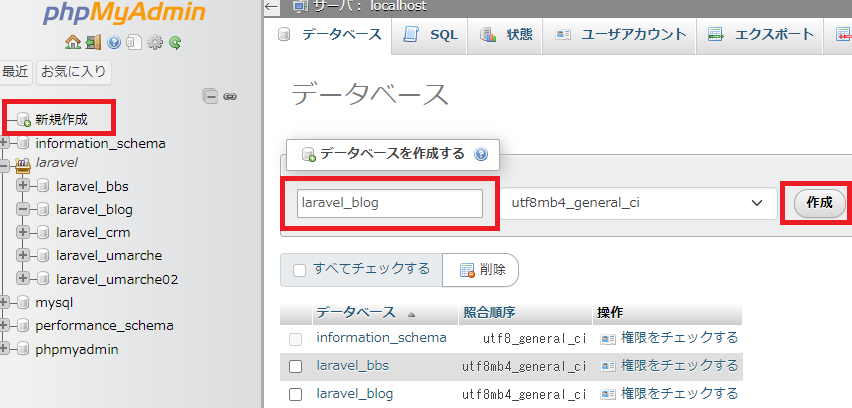Screen dimensions: 852x408
Task: Select 新規作成 in the navigation tree
Action: coord(61,120)
